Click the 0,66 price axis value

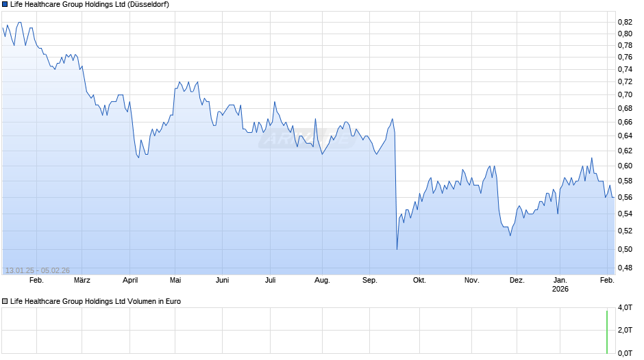(x=625, y=122)
